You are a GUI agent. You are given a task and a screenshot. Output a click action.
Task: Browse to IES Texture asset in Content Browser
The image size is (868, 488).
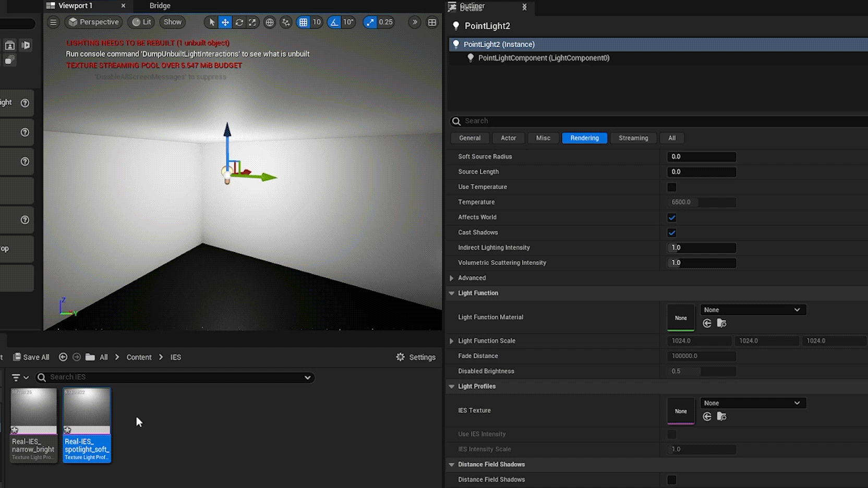pyautogui.click(x=721, y=417)
